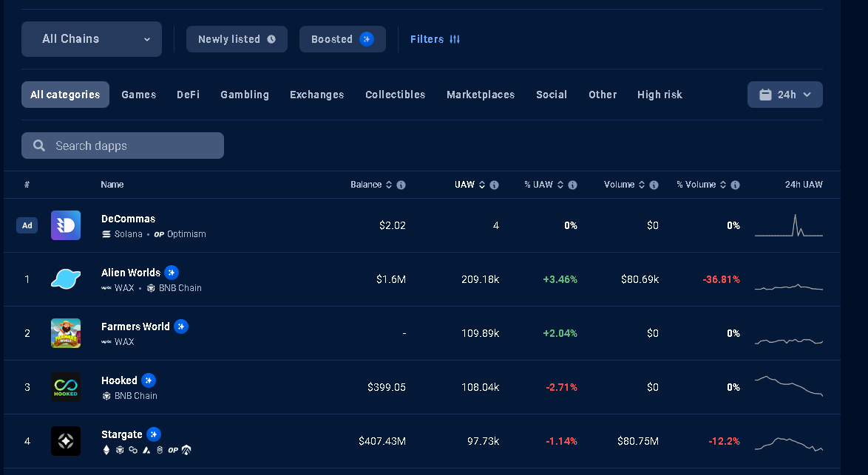Open the Stargate dapp logo
Image resolution: width=868 pixels, height=475 pixels.
click(66, 441)
